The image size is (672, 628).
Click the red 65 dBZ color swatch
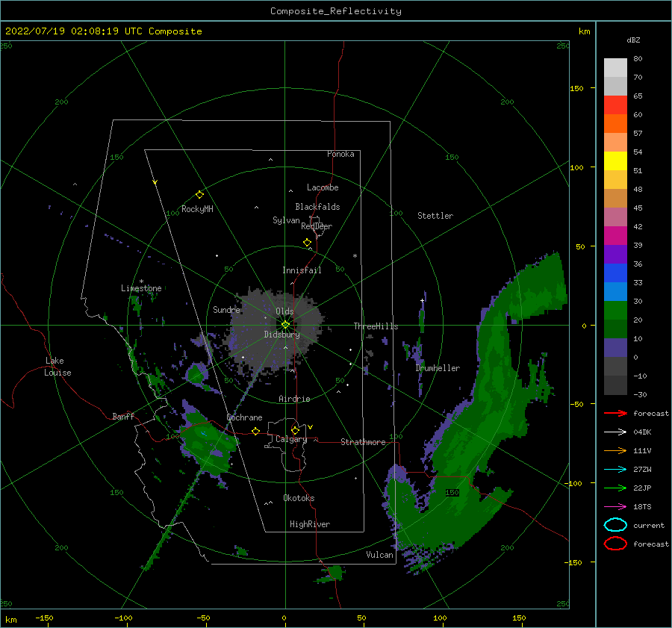[x=615, y=105]
